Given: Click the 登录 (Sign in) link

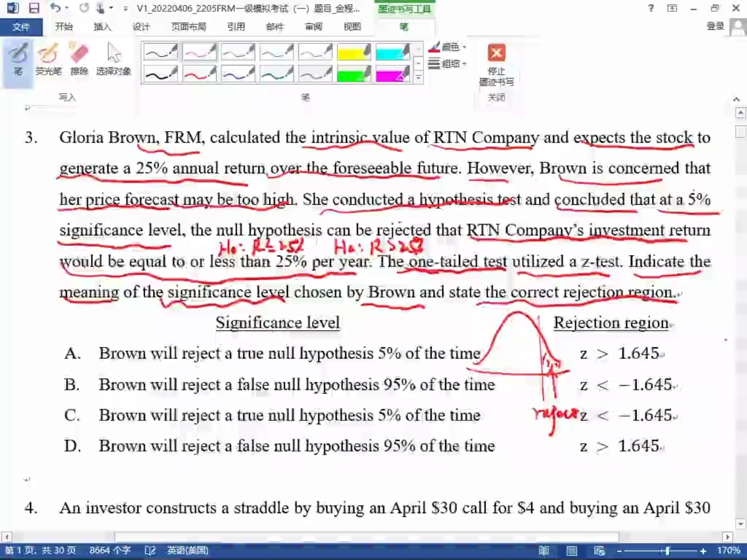Looking at the screenshot, I should point(715,26).
